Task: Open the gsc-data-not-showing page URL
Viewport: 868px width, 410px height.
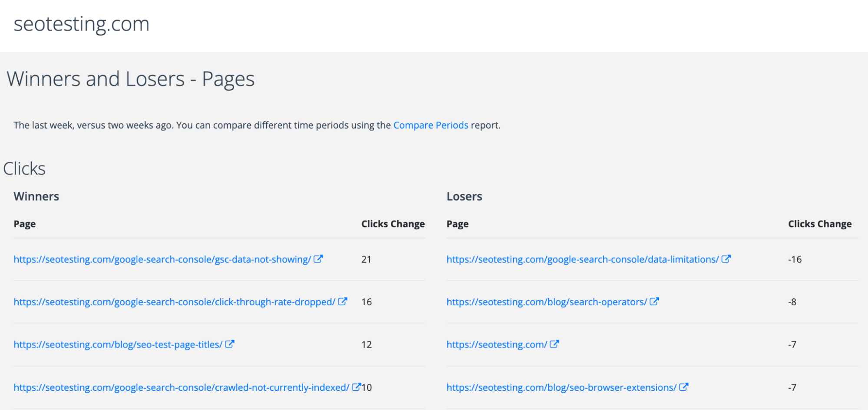Action: pyautogui.click(x=162, y=259)
